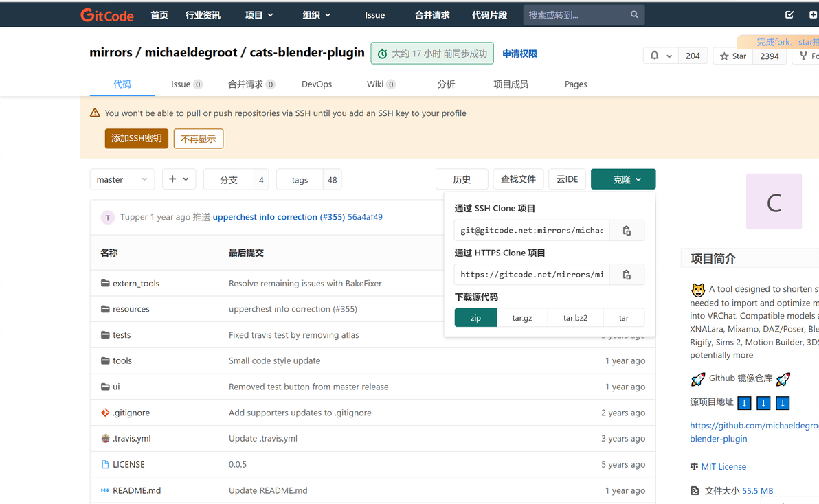This screenshot has height=504, width=819.
Task: Click the search magnifier icon
Action: (634, 14)
